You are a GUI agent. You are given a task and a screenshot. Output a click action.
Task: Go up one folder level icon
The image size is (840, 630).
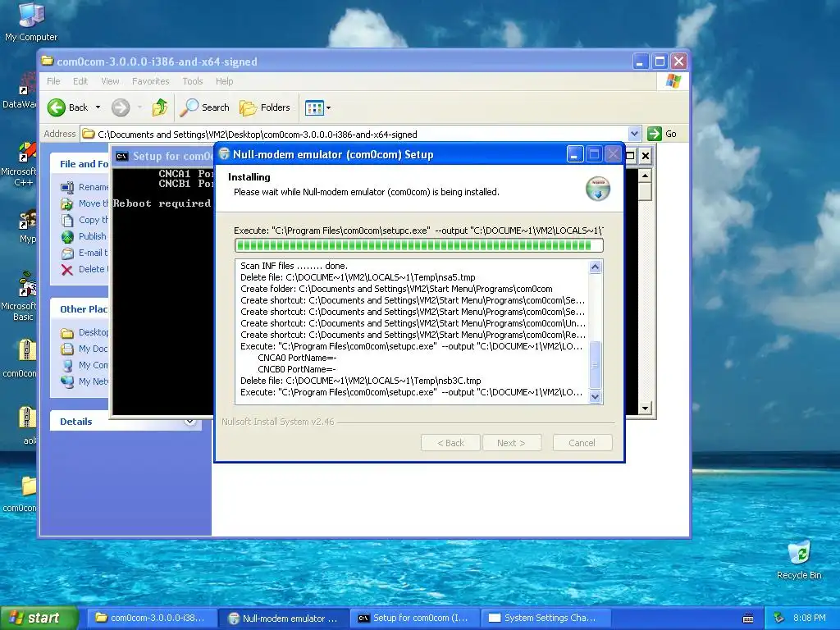(160, 107)
